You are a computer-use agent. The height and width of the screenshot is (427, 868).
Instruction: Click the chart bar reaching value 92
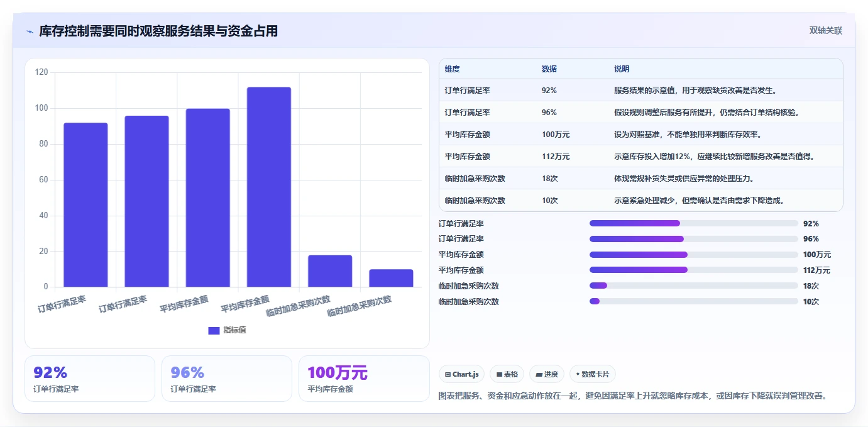point(85,205)
